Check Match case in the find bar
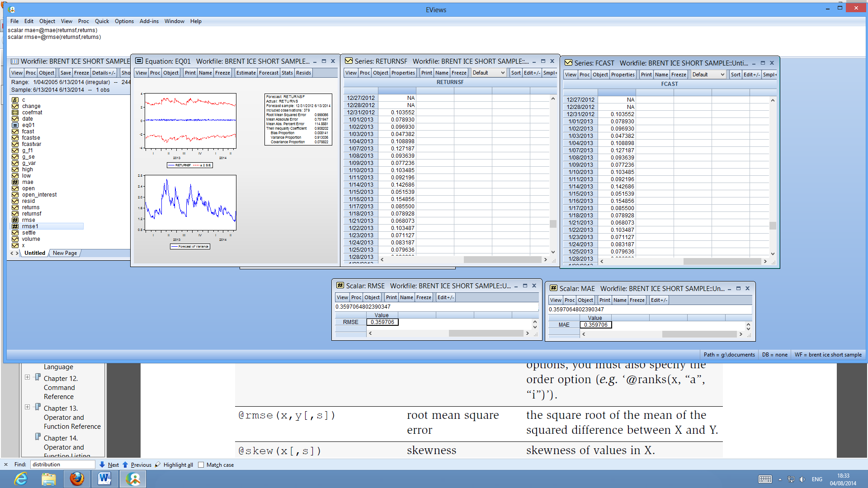Screen dimensions: 868x488 pos(200,465)
